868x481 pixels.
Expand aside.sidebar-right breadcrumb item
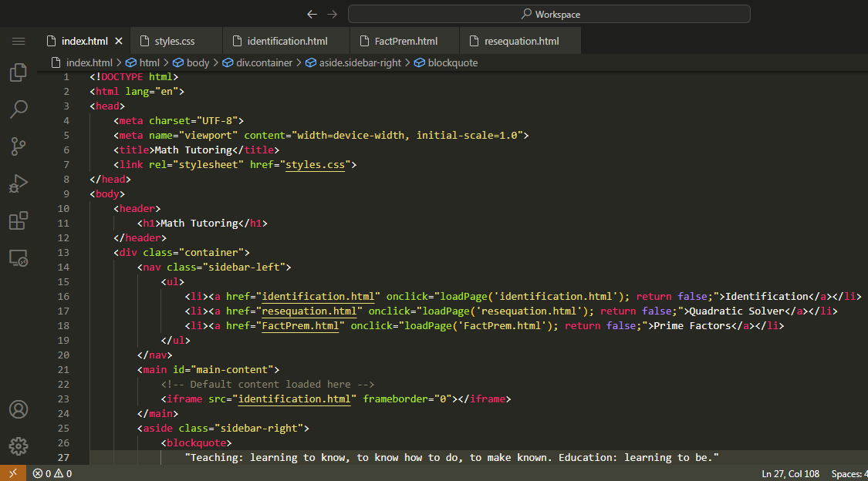pos(360,62)
